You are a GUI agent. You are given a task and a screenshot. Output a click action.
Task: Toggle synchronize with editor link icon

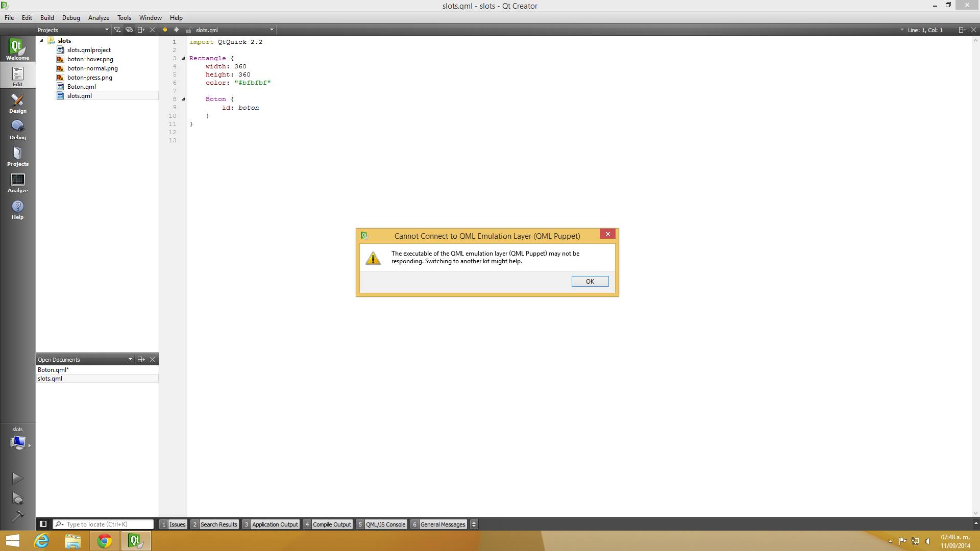(x=129, y=30)
